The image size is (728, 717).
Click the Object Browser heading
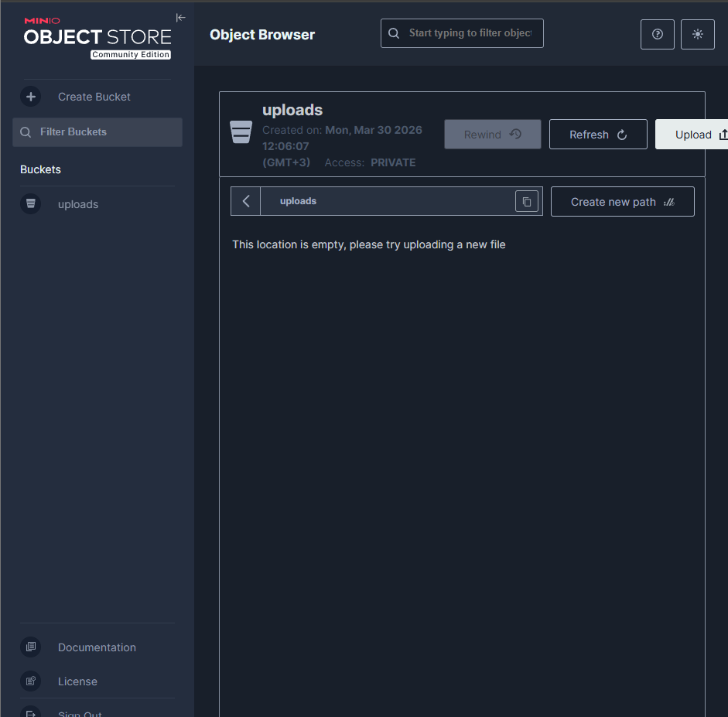tap(262, 35)
